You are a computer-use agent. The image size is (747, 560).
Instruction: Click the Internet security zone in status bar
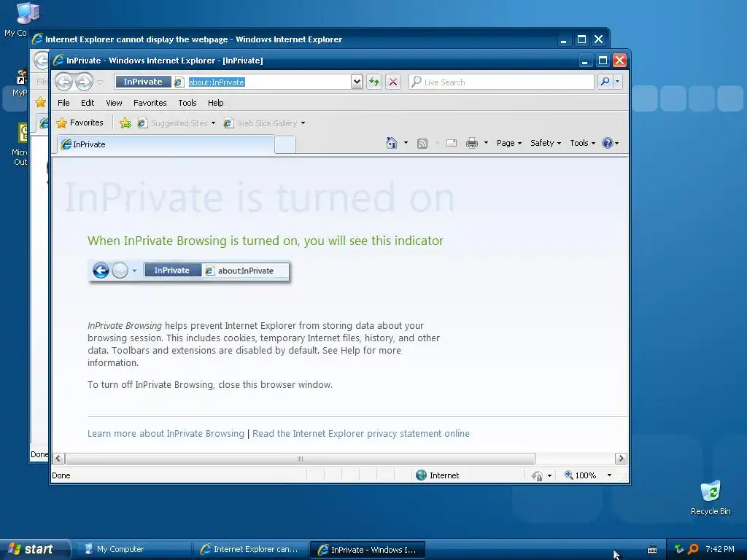tap(438, 475)
